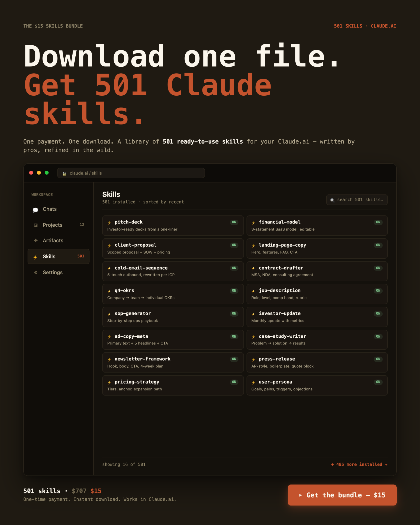Click the Settings gear icon
This screenshot has width=420, height=525.
(x=36, y=272)
